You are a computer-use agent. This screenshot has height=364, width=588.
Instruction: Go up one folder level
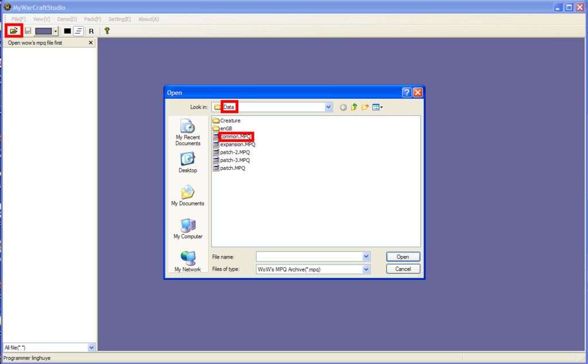coord(354,107)
